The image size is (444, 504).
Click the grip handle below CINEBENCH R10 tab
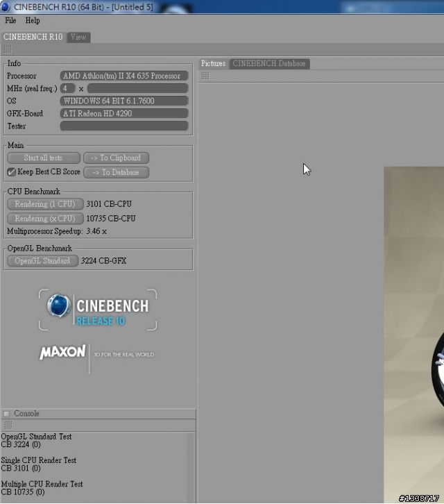pyautogui.click(x=8, y=50)
